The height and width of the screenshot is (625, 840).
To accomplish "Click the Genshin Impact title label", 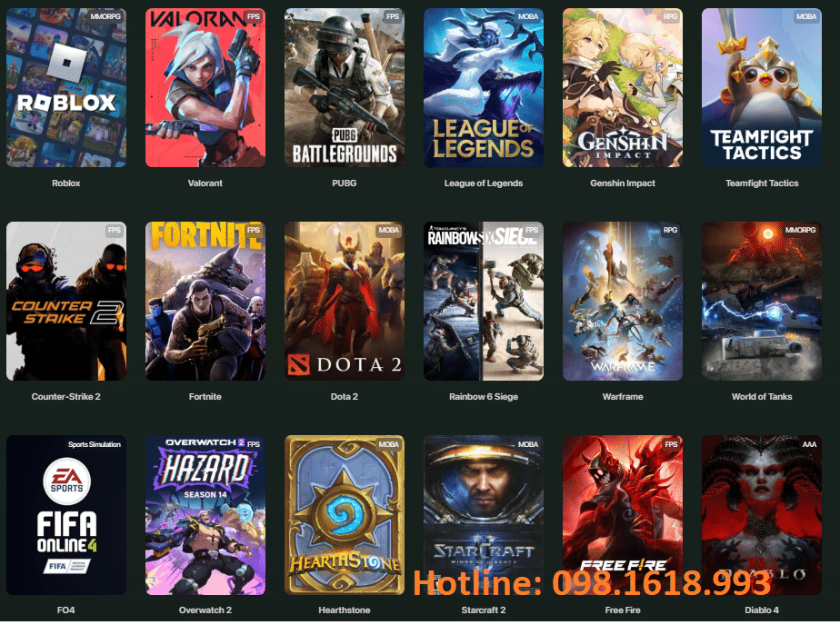I will click(623, 183).
